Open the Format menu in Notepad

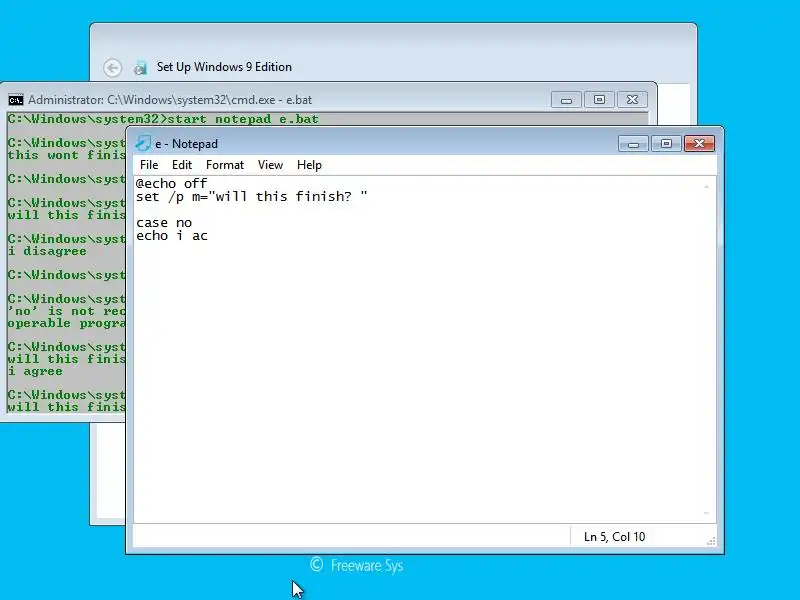click(x=225, y=165)
